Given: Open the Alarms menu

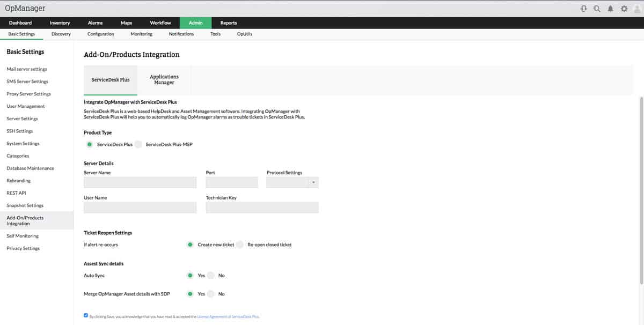Looking at the screenshot, I should point(95,23).
